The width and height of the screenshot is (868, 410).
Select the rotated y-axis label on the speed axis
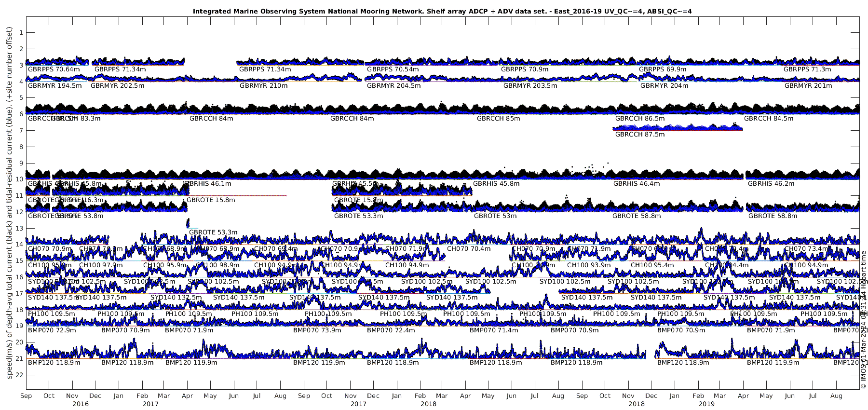[9, 203]
